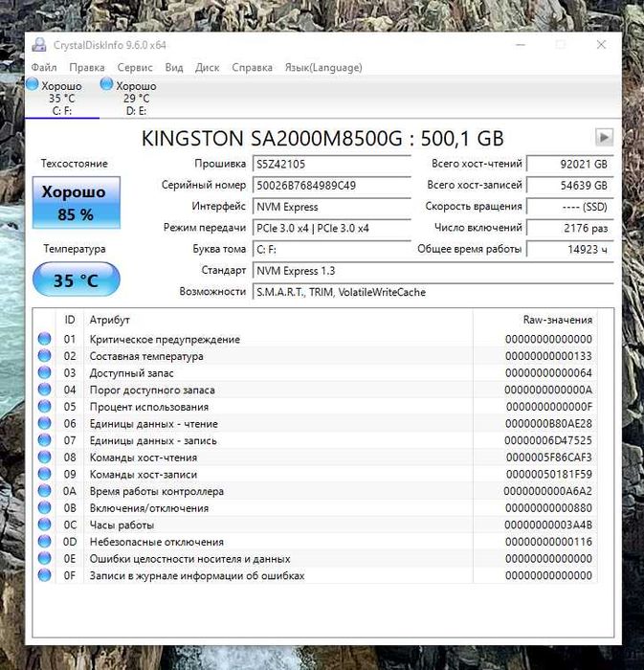644x670 pixels.
Task: Click status circle of Единицы данных - запись row
Action: coord(44,440)
